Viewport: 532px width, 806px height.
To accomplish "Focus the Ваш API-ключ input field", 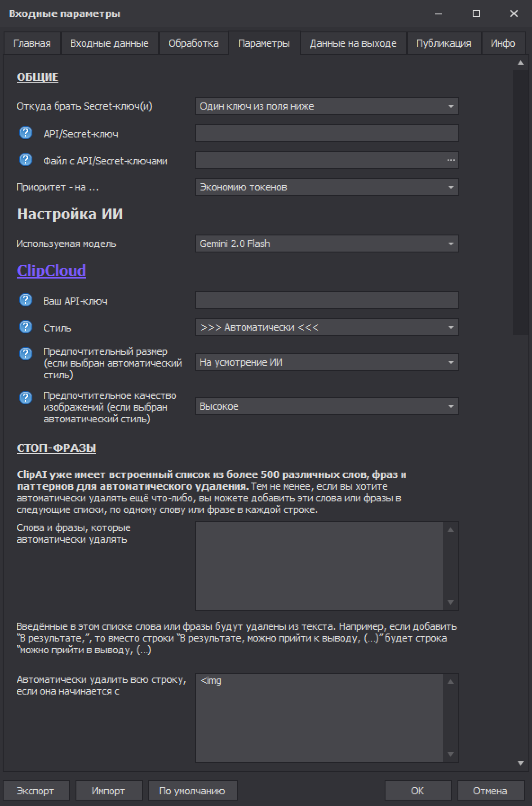I will [327, 301].
